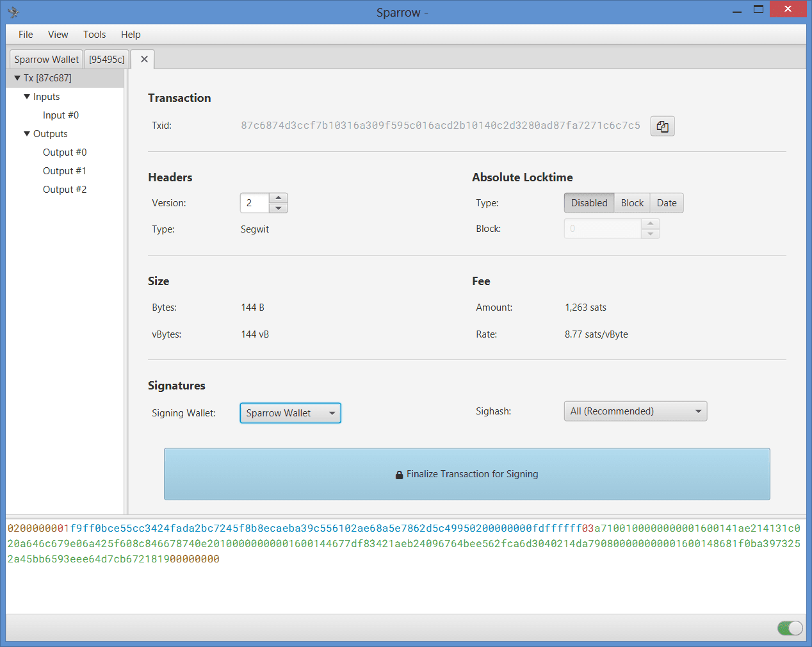Click the Sparrow app icon in title bar

click(x=13, y=12)
